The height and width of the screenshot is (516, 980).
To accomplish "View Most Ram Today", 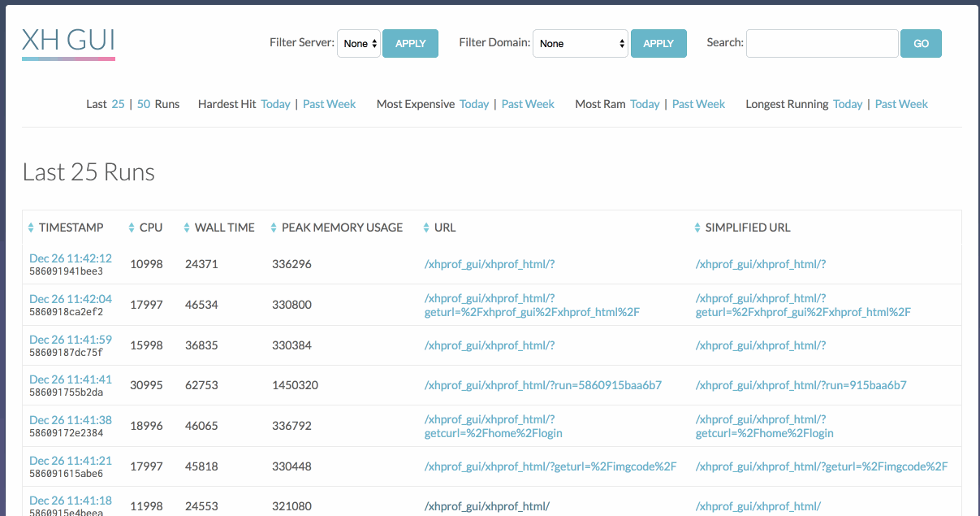I will 645,104.
